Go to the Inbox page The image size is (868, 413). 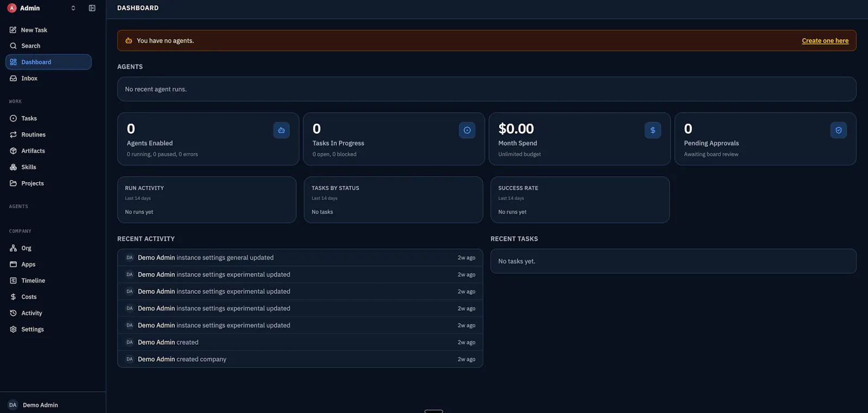[x=49, y=79]
